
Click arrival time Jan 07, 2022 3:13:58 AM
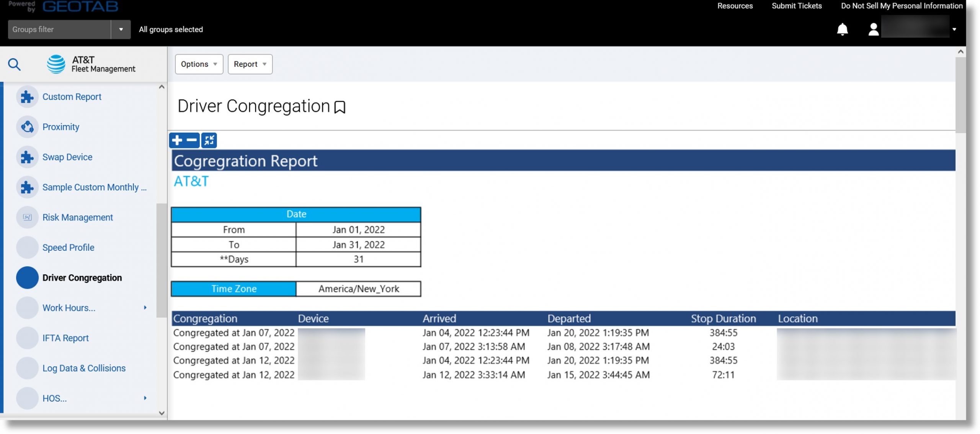point(474,347)
